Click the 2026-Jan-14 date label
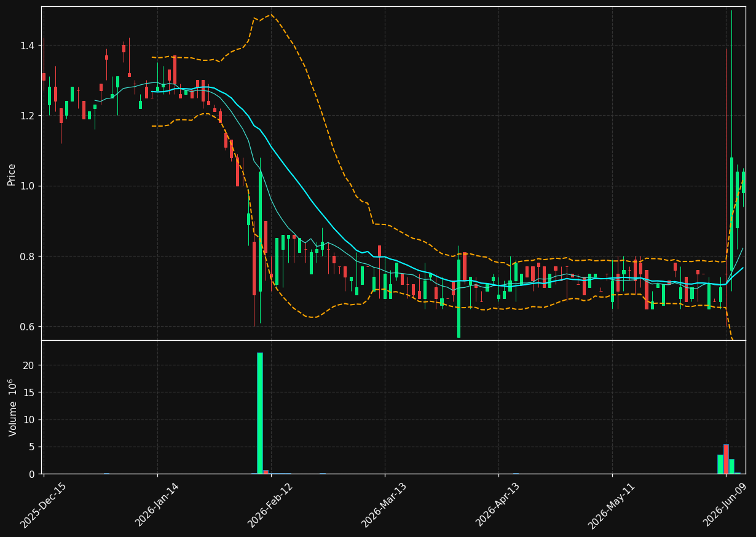 [157, 505]
